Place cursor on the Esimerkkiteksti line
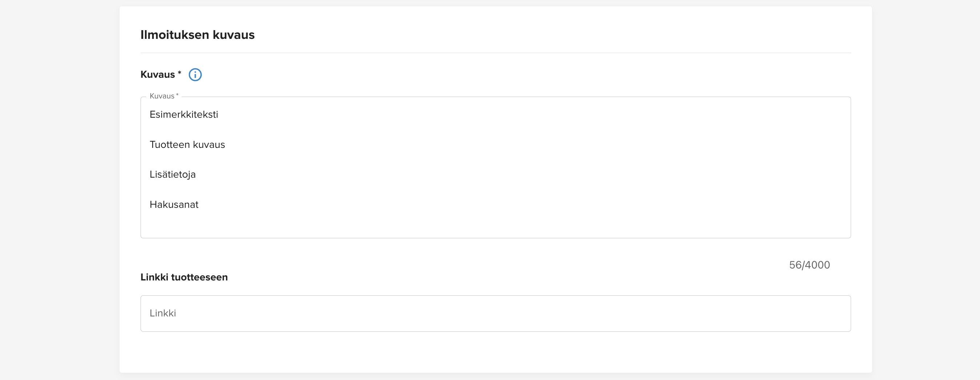The image size is (980, 380). pyautogui.click(x=184, y=114)
